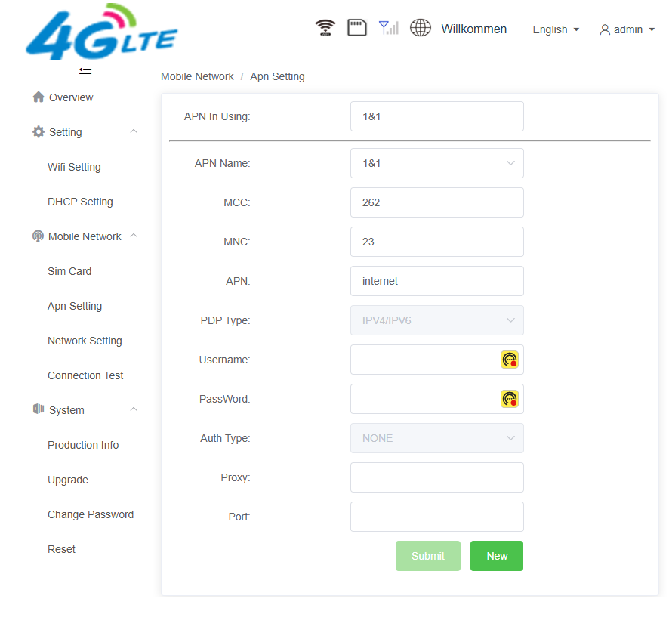Click the Username input field
Image resolution: width=672 pixels, height=633 pixels.
pyautogui.click(x=436, y=360)
